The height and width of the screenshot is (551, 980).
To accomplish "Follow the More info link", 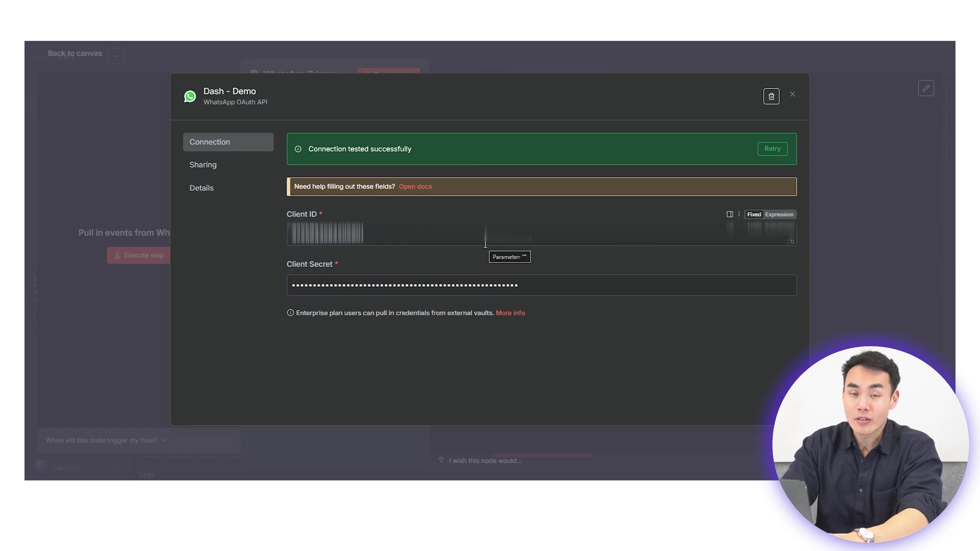I will click(x=510, y=313).
